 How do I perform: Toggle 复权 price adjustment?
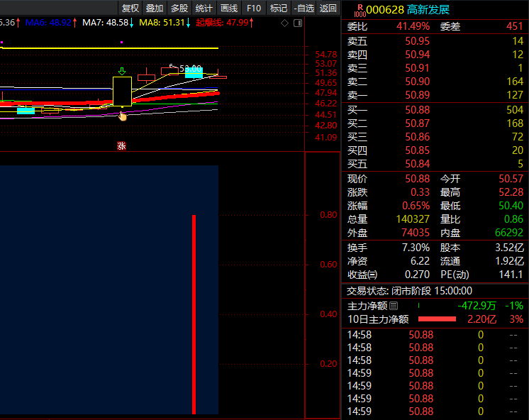[130, 9]
